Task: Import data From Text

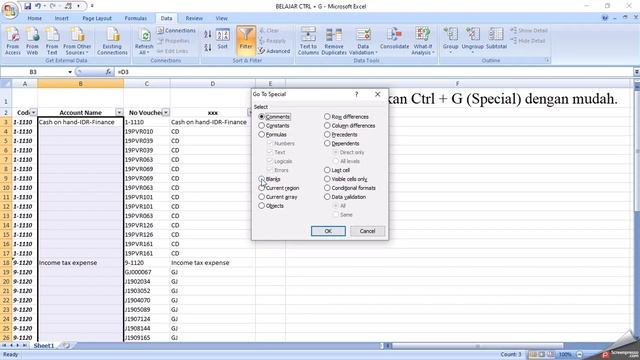Action: [x=52, y=40]
